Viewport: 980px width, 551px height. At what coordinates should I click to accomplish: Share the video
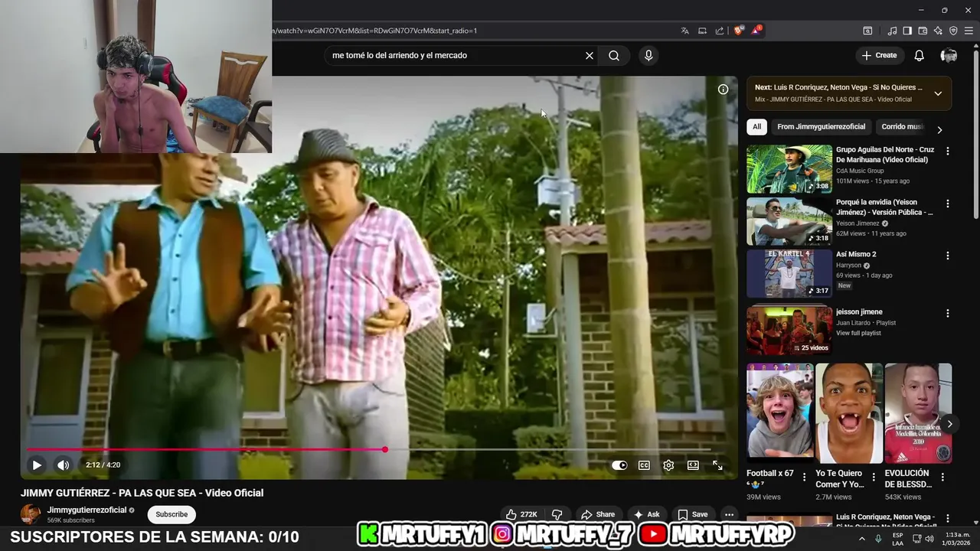point(598,514)
